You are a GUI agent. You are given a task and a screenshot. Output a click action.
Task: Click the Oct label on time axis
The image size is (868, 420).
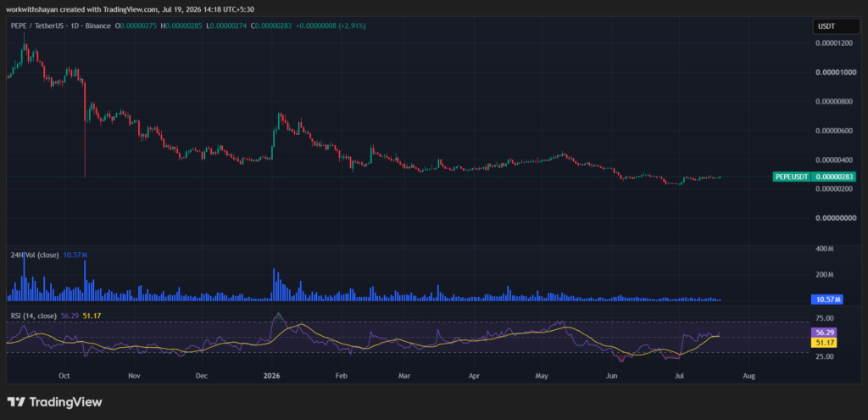(64, 376)
